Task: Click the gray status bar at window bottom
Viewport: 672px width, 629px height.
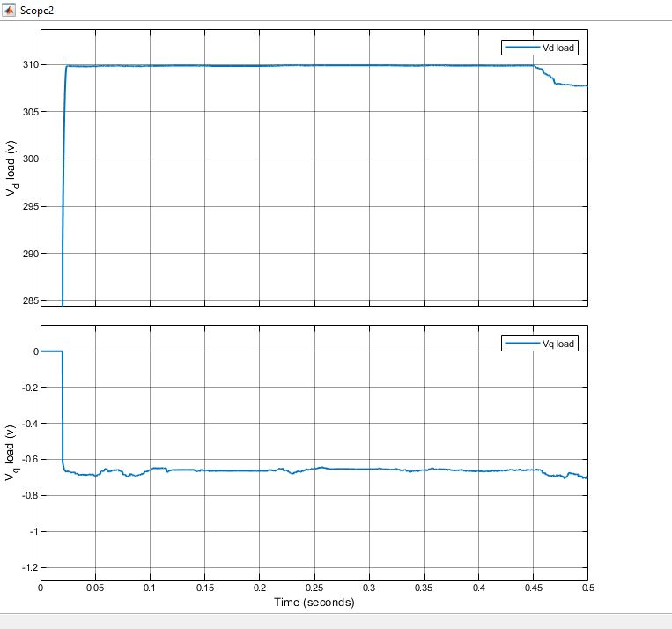Action: click(x=336, y=622)
